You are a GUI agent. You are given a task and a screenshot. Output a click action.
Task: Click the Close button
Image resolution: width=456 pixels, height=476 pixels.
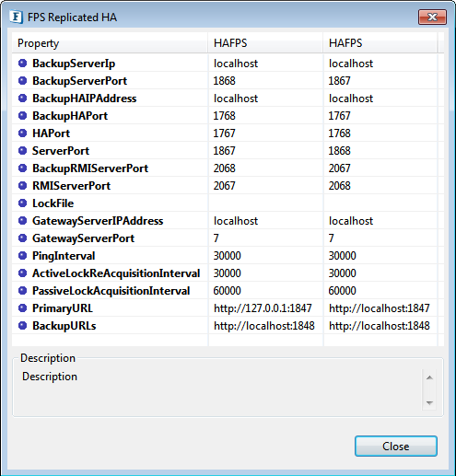tap(396, 446)
